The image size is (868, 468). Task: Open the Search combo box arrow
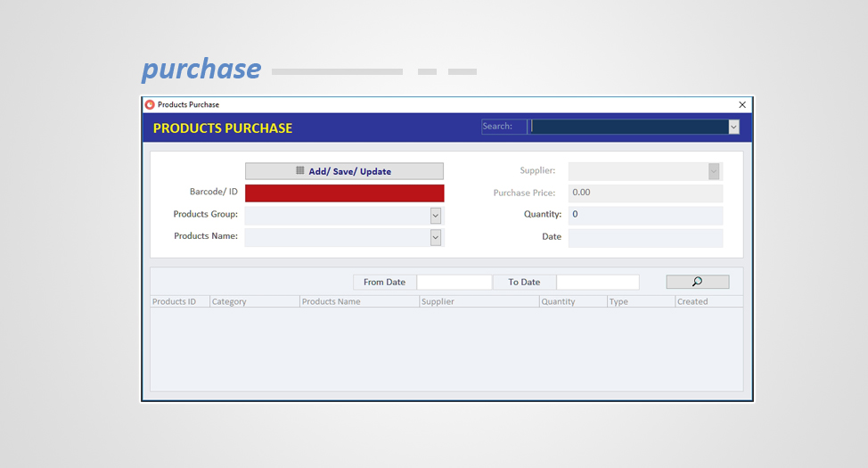(x=733, y=127)
